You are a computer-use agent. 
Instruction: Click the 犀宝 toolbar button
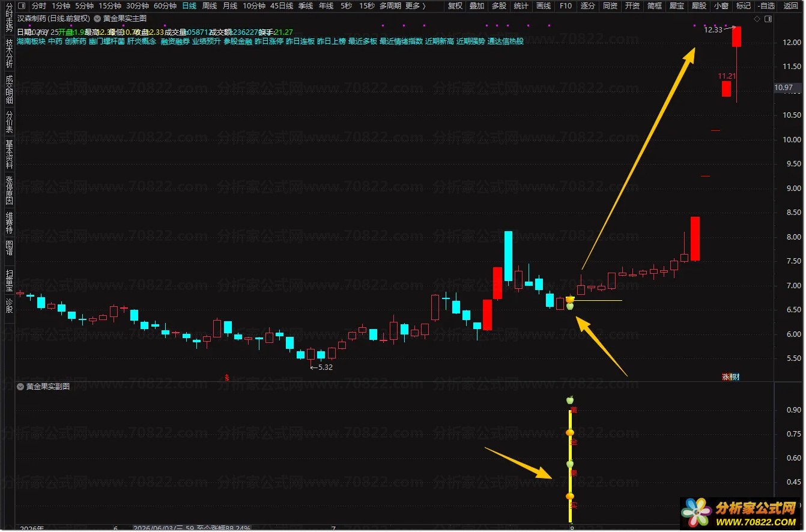[677, 6]
